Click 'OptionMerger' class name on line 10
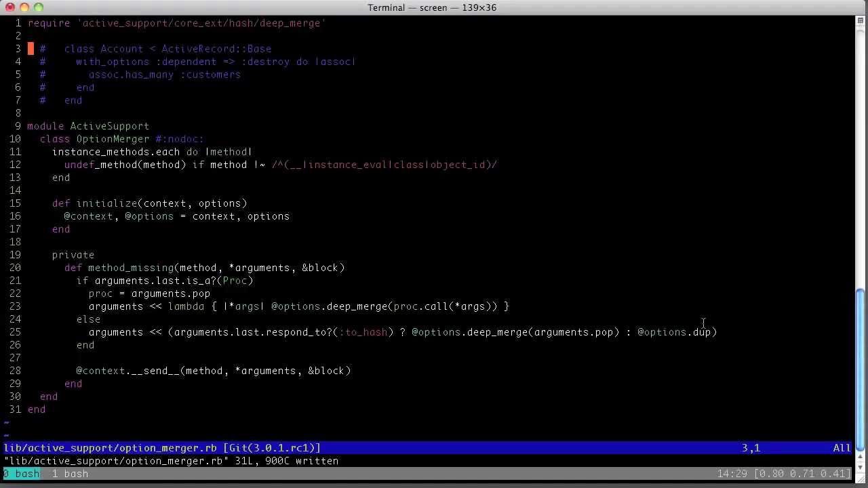 113,139
